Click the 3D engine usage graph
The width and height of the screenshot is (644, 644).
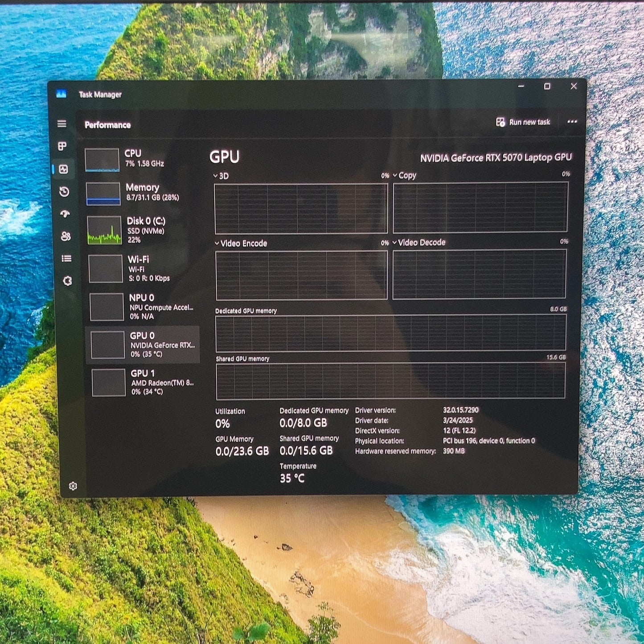301,209
